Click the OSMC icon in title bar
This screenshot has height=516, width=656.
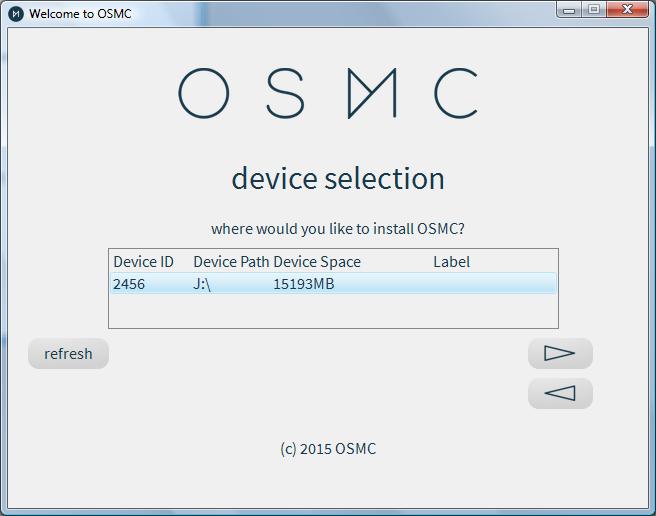[16, 14]
